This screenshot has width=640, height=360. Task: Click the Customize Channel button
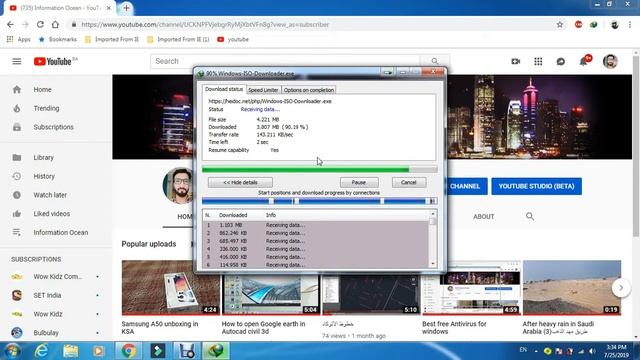click(467, 186)
